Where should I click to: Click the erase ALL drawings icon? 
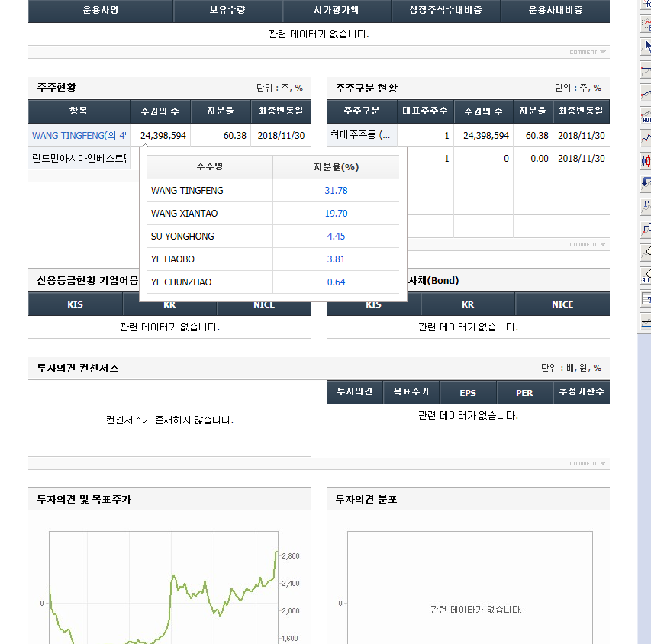click(646, 275)
